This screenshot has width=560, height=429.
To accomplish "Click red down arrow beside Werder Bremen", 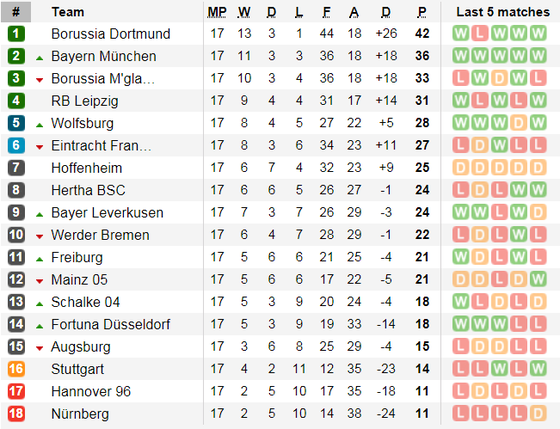I will 40,236.
